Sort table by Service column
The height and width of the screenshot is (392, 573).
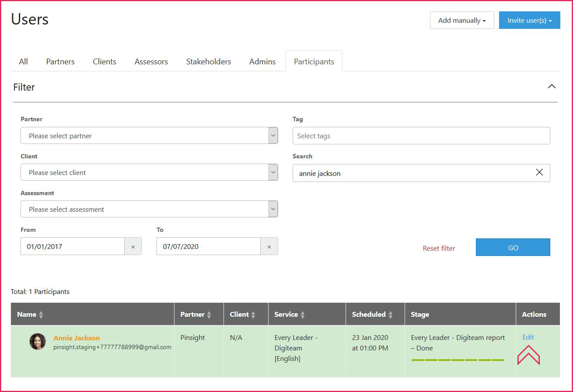302,315
